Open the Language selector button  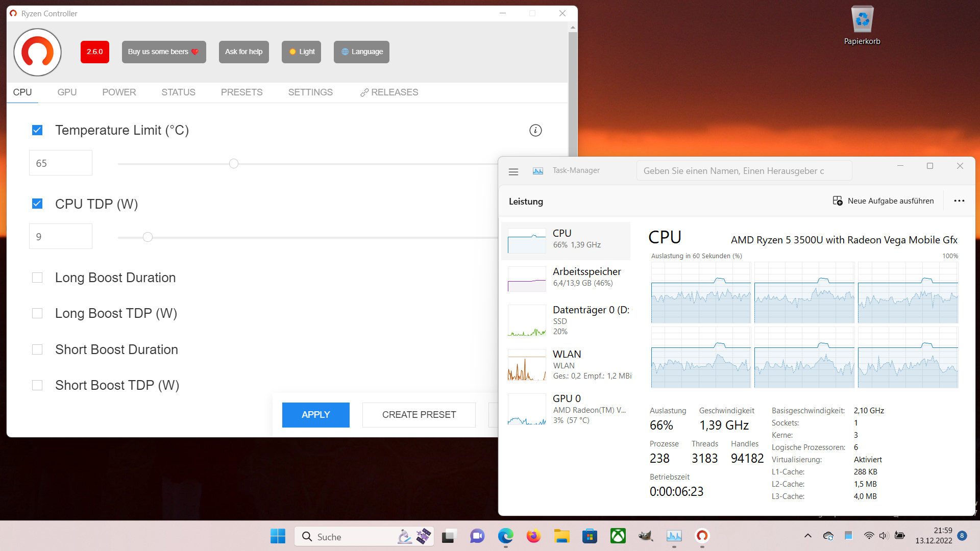coord(361,52)
